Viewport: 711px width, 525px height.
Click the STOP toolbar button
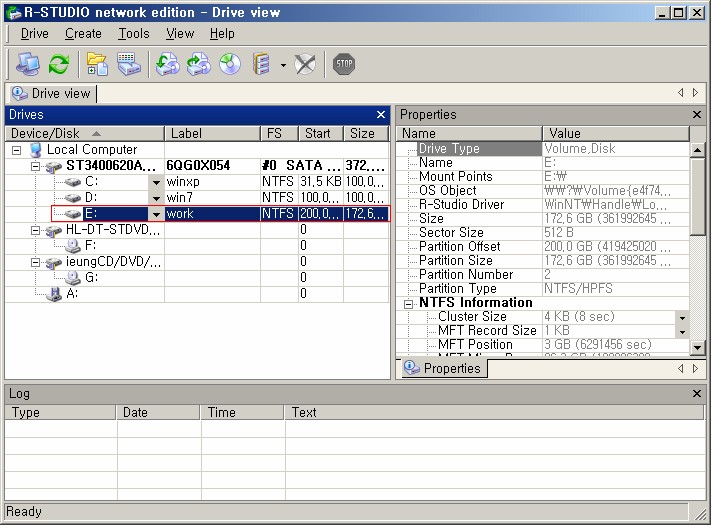[344, 64]
